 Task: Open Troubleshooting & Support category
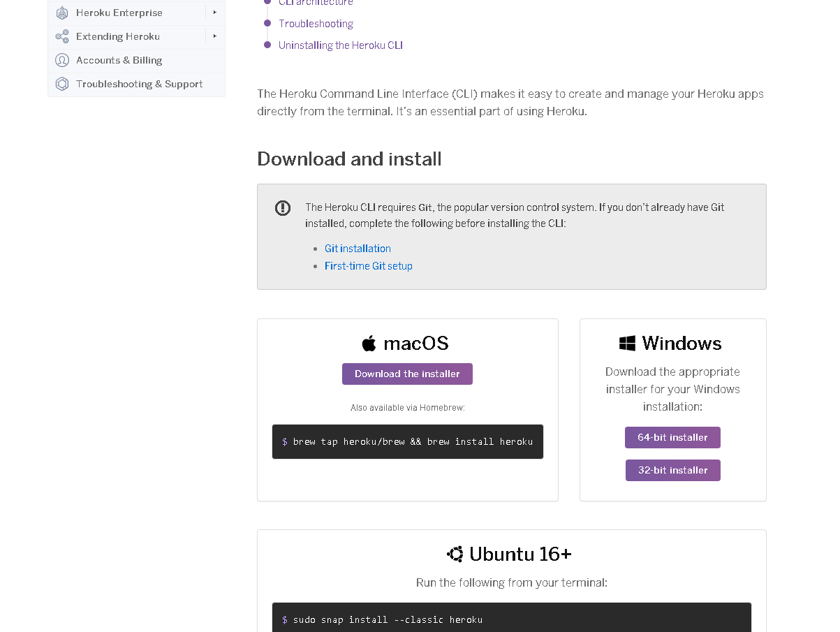[139, 84]
